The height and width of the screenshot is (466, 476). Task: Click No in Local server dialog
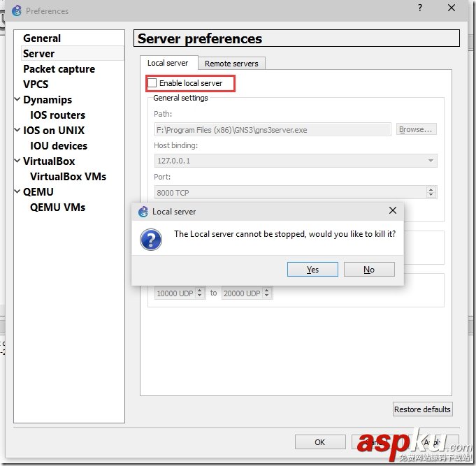click(x=369, y=270)
